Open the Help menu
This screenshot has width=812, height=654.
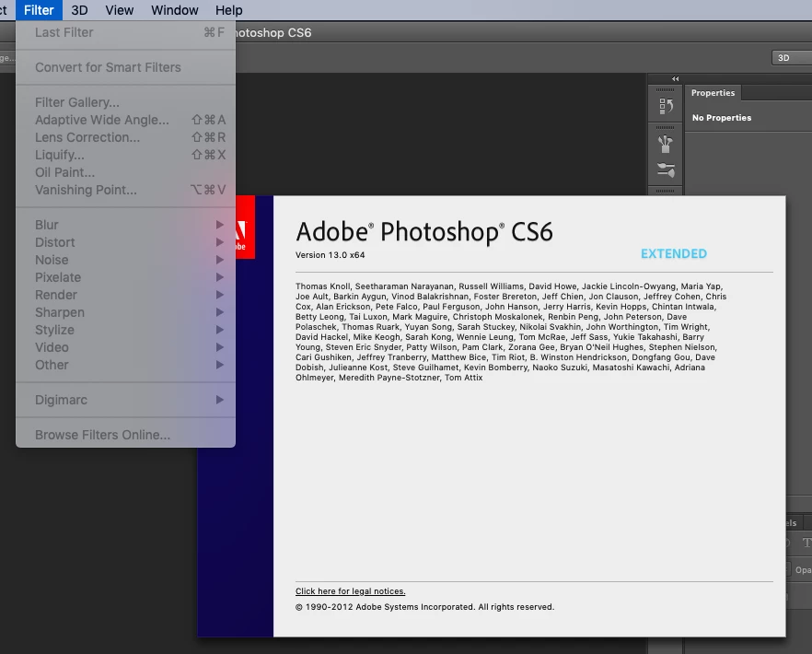[x=229, y=10]
